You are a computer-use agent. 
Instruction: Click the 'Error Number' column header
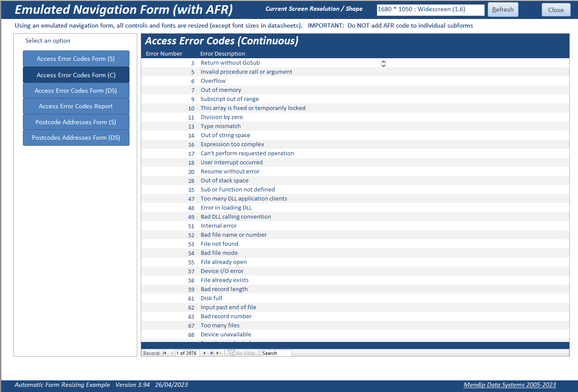tap(164, 54)
